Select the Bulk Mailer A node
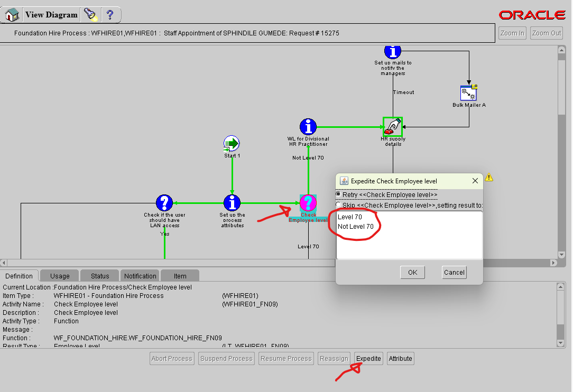573x392 pixels. (469, 93)
